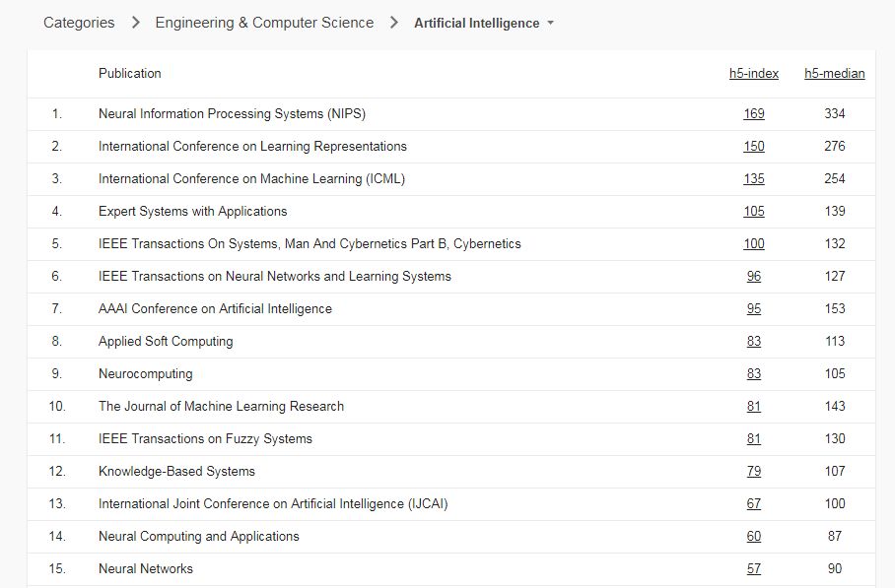Open h5-index 100 for IEEE Cybernetics
The width and height of the screenshot is (895, 588).
(754, 244)
